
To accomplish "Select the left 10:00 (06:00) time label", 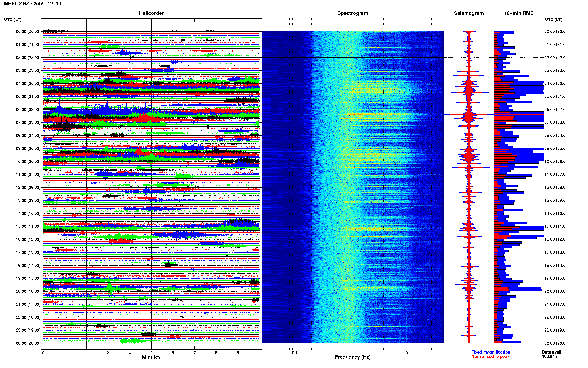I will pos(28,161).
